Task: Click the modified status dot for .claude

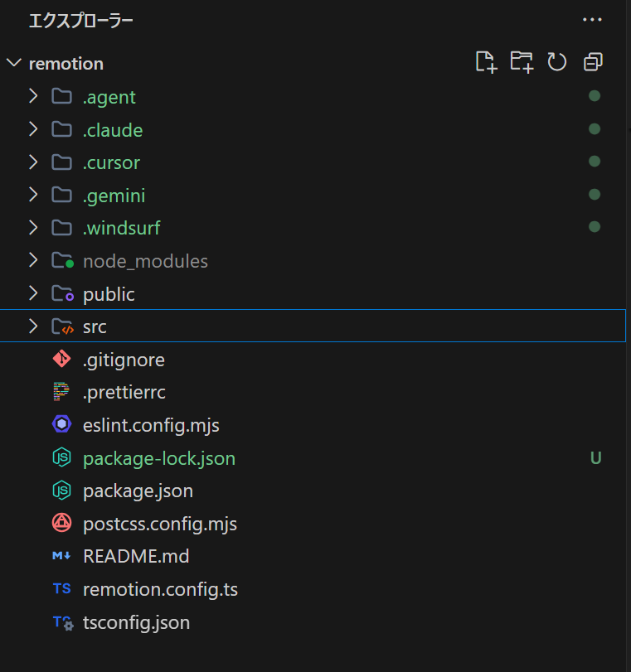Action: pyautogui.click(x=594, y=129)
